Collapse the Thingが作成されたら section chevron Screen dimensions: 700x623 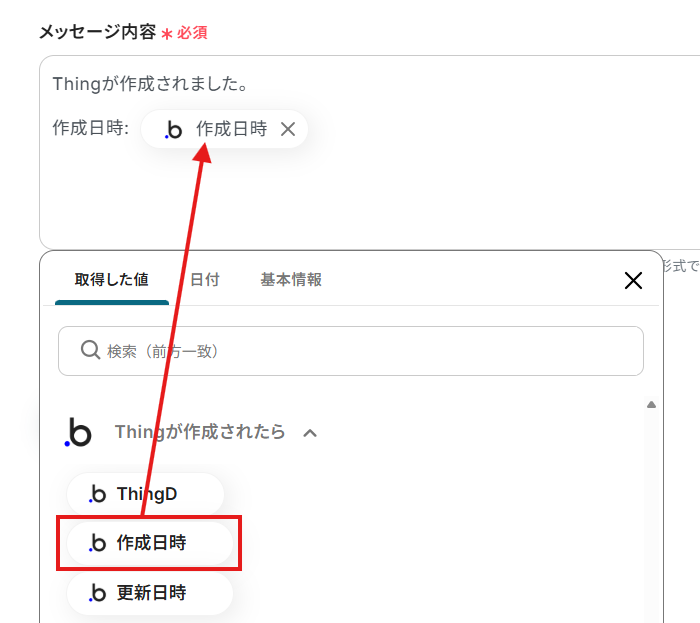click(310, 433)
